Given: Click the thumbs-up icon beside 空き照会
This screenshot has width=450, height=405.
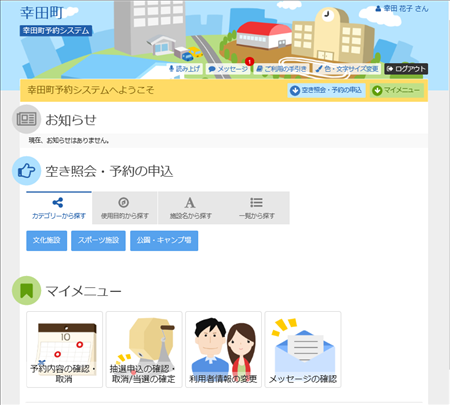Looking at the screenshot, I should [x=26, y=171].
